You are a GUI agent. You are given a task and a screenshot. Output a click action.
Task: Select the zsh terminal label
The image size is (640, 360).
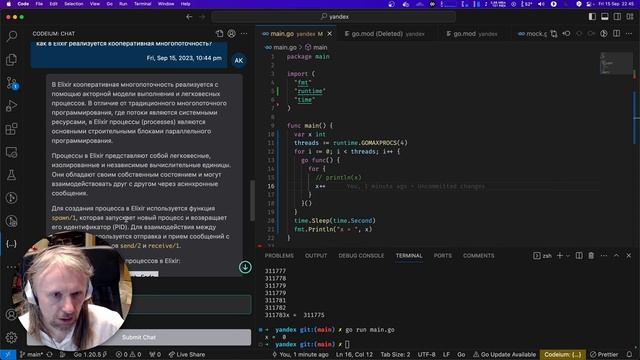click(x=542, y=256)
